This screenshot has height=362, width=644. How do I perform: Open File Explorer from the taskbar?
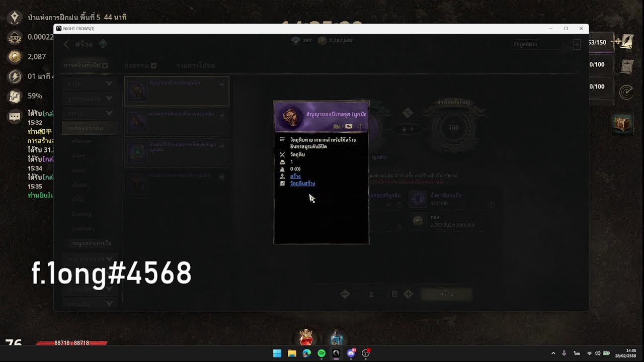(292, 353)
